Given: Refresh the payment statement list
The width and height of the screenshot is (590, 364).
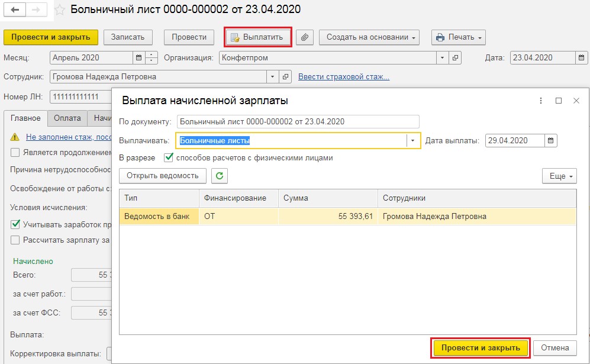Looking at the screenshot, I should coord(220,176).
